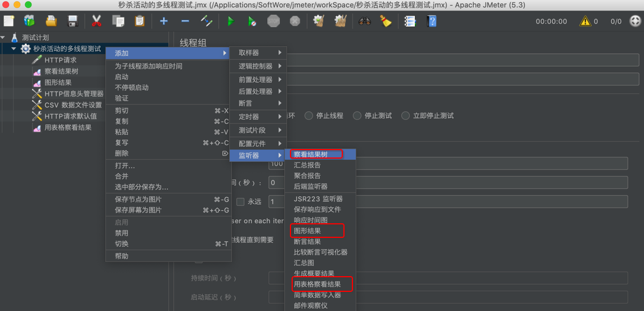Click the Clear All icon

[341, 20]
